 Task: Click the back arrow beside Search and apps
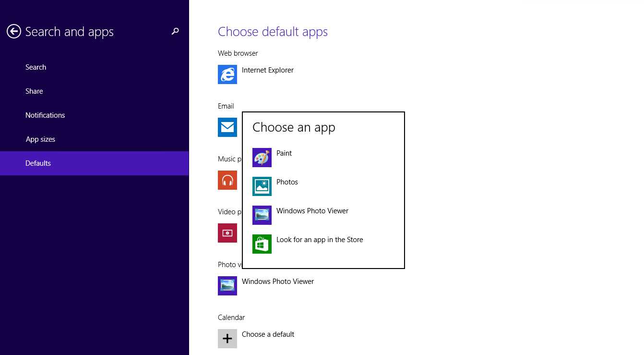click(13, 32)
